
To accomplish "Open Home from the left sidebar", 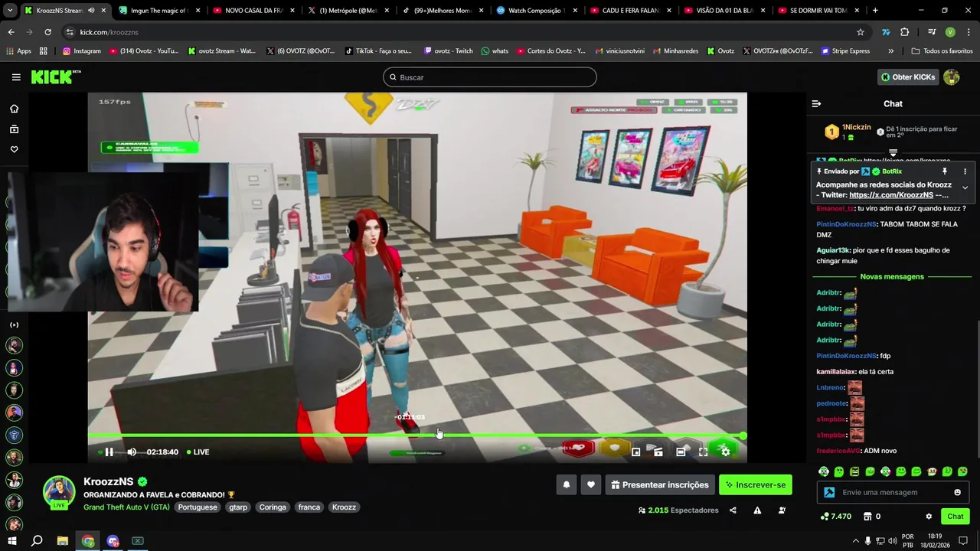I will [14, 109].
